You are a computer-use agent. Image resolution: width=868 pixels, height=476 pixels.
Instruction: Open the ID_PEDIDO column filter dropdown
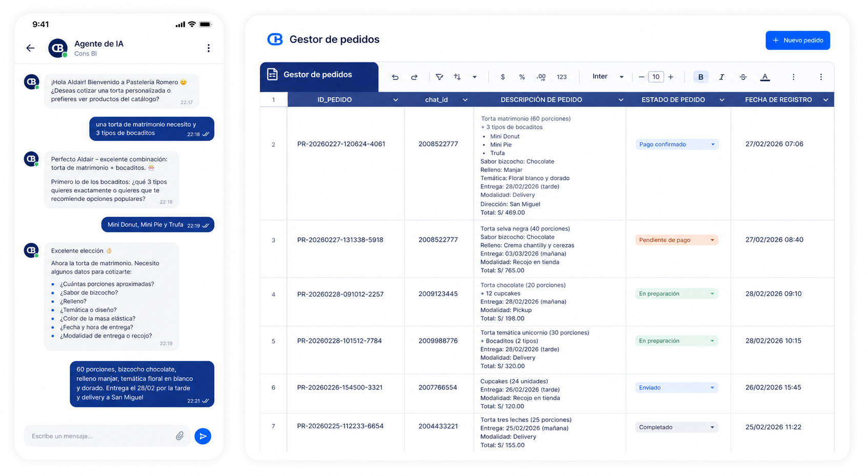click(395, 100)
